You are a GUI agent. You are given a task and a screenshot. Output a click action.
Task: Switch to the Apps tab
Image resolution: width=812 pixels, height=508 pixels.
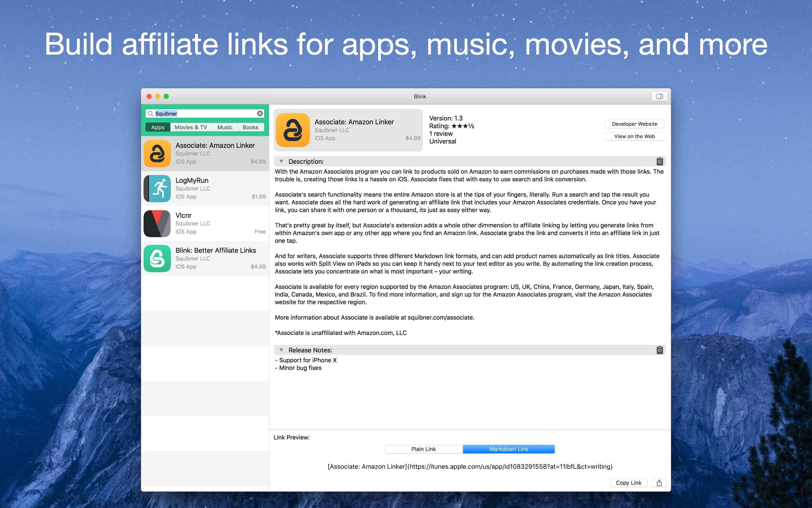(x=158, y=127)
